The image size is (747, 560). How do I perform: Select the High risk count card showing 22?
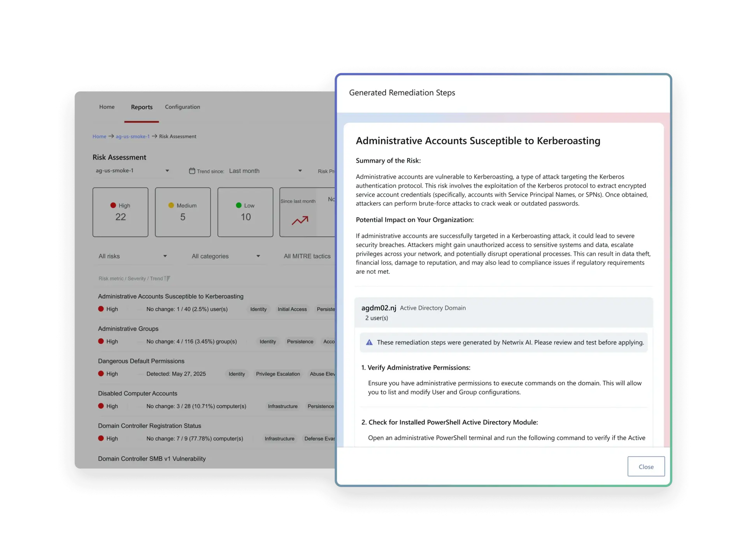coord(120,212)
